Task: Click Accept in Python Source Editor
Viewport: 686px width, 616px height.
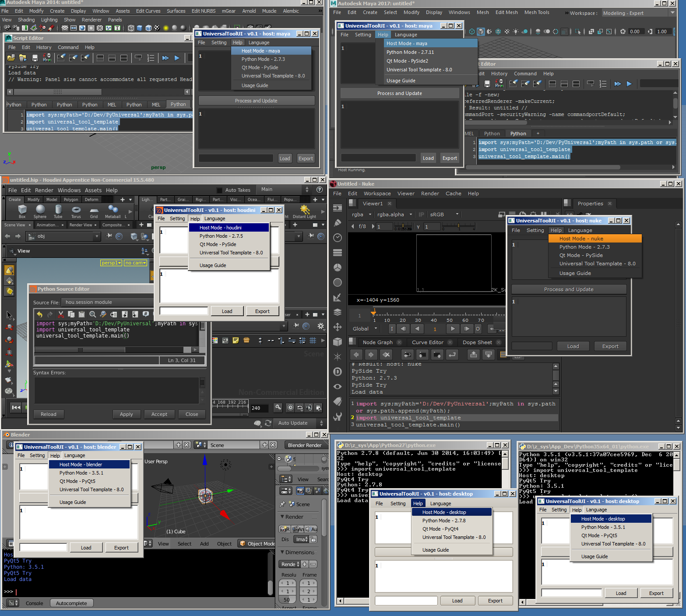Action: 159,414
